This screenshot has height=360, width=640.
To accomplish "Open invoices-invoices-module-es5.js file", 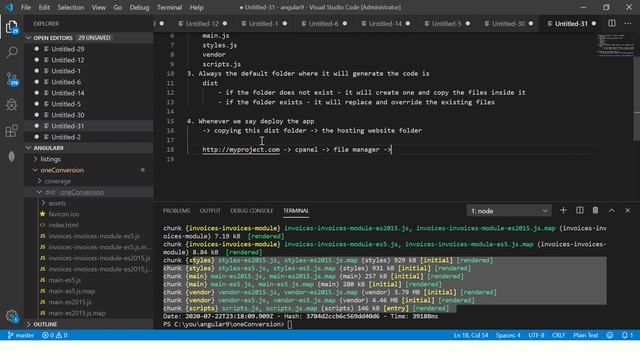I will (x=94, y=236).
